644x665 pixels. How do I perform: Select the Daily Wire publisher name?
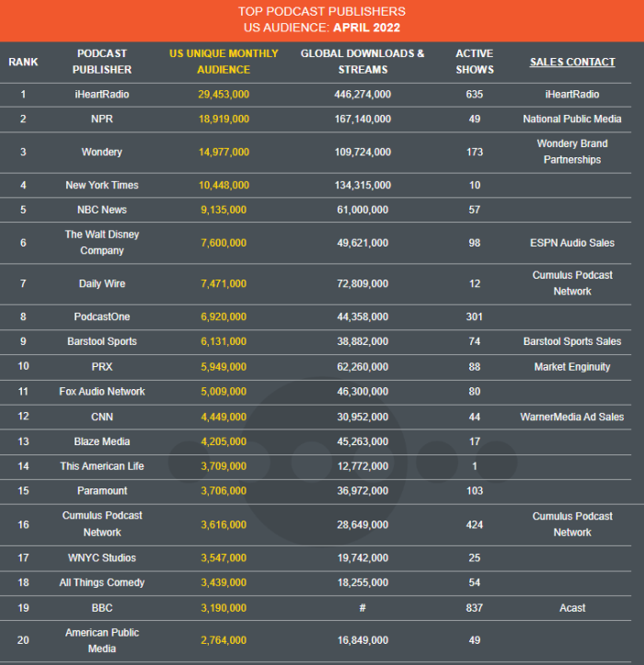[x=102, y=283]
